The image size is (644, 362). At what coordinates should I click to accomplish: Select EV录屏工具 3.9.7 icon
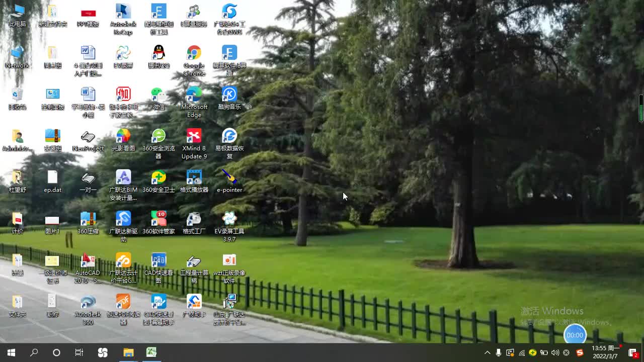tap(229, 227)
